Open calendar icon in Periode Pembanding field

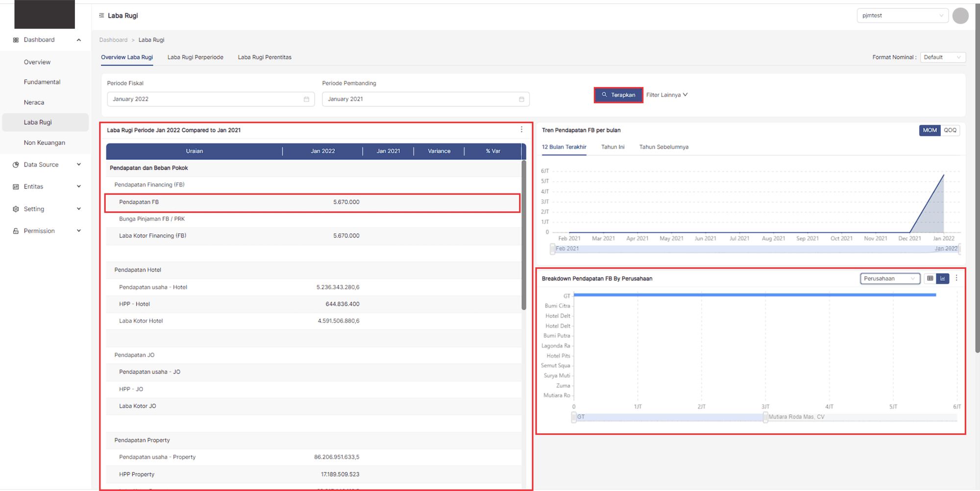point(521,99)
